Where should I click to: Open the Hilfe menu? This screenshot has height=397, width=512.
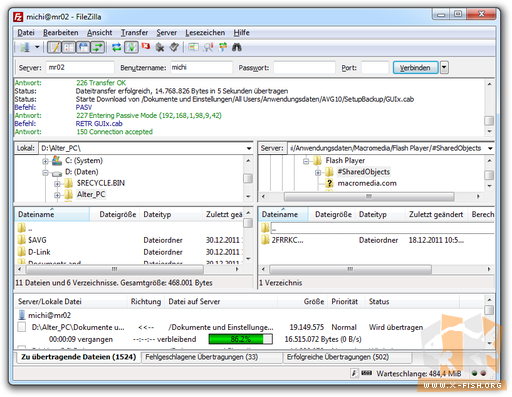click(x=241, y=33)
